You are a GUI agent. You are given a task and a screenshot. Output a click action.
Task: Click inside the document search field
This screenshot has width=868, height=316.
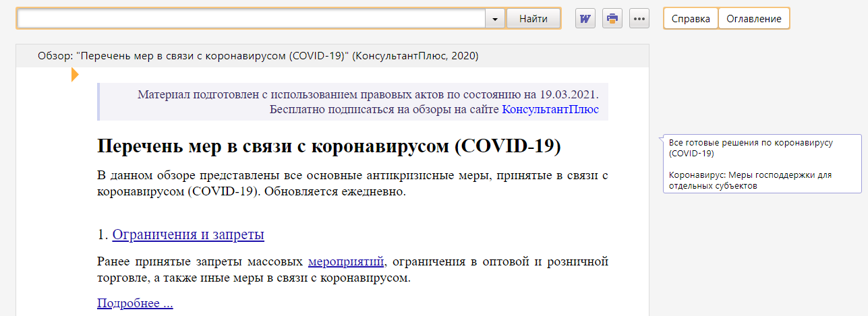(x=251, y=19)
